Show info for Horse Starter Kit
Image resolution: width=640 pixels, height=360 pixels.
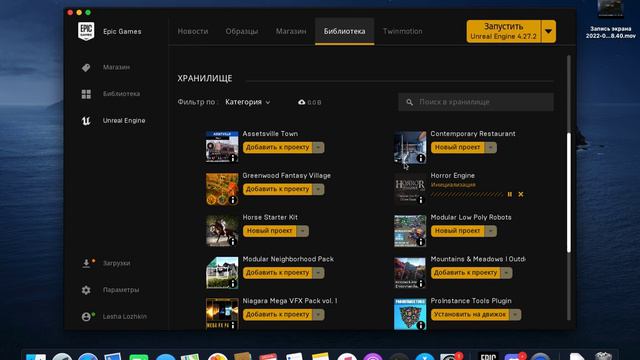click(233, 242)
